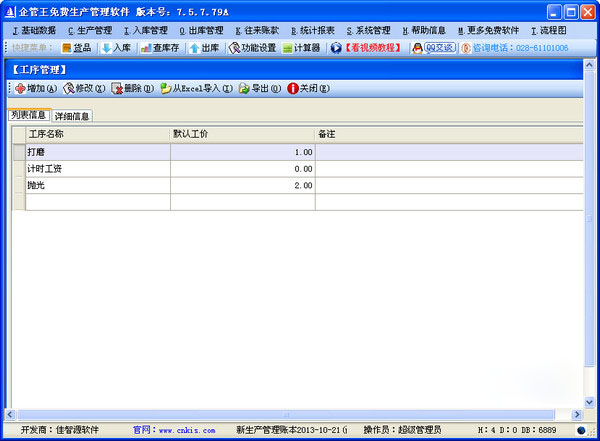Click the 开发商 佳智源软件 status text
600x441 pixels.
coord(60,430)
